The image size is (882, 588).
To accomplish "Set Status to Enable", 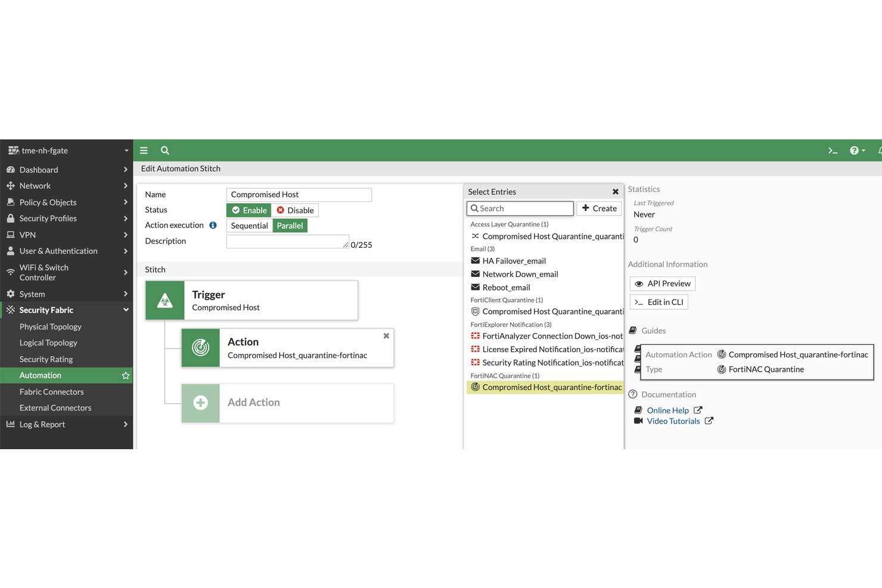I will tap(249, 210).
